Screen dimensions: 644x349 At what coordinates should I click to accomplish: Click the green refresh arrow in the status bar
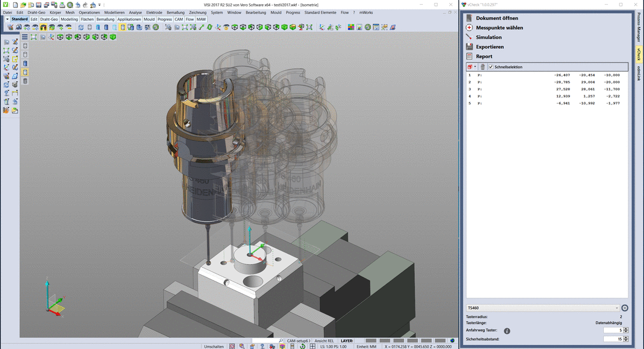pos(303,347)
